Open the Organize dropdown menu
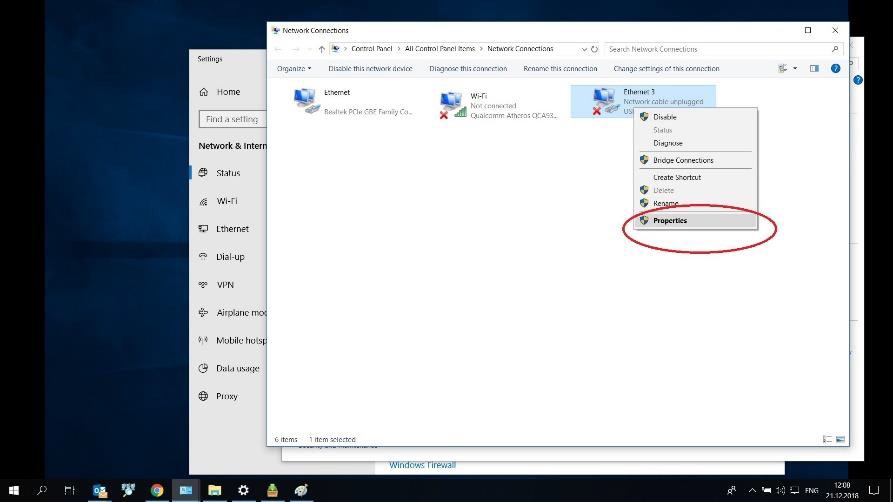This screenshot has width=893, height=502. point(294,68)
